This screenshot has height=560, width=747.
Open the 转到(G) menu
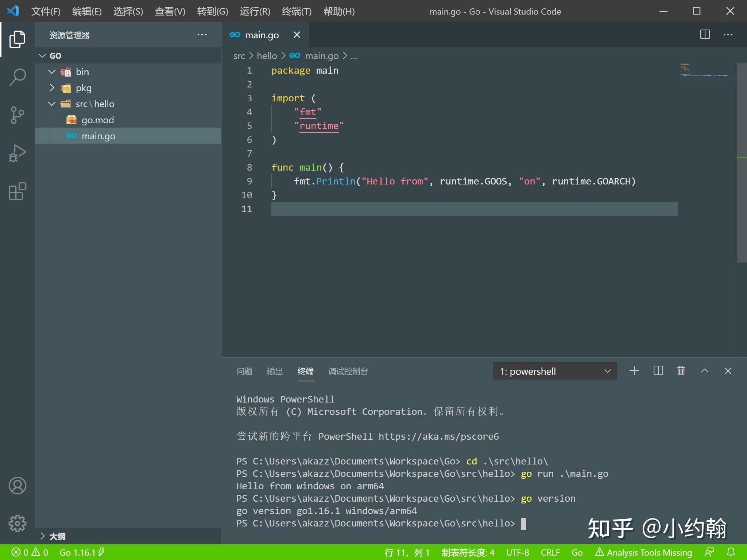pyautogui.click(x=213, y=11)
